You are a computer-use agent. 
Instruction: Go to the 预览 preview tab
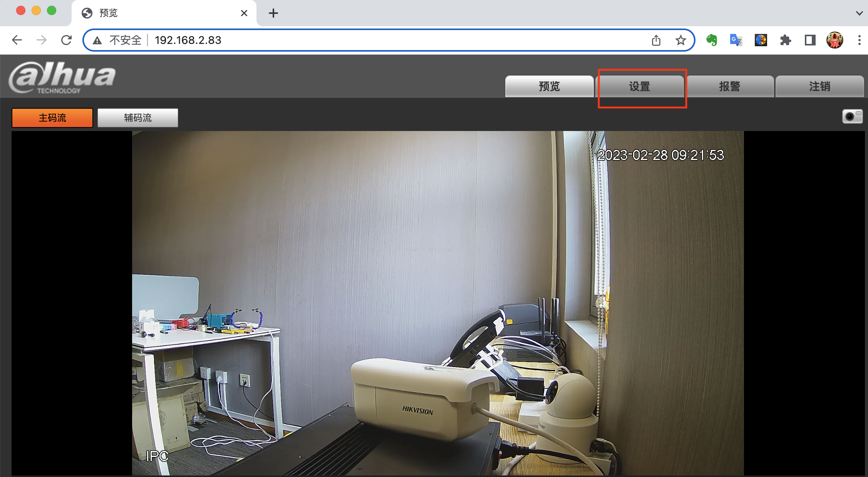coord(549,86)
